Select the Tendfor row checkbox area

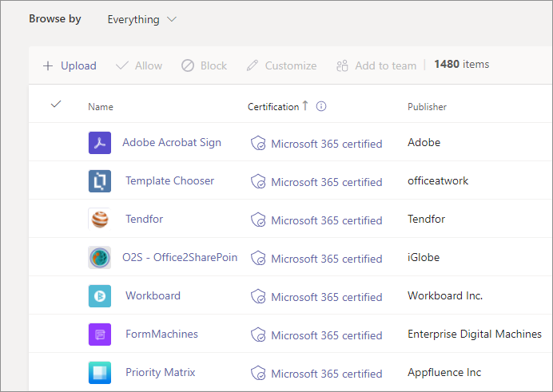[55, 220]
